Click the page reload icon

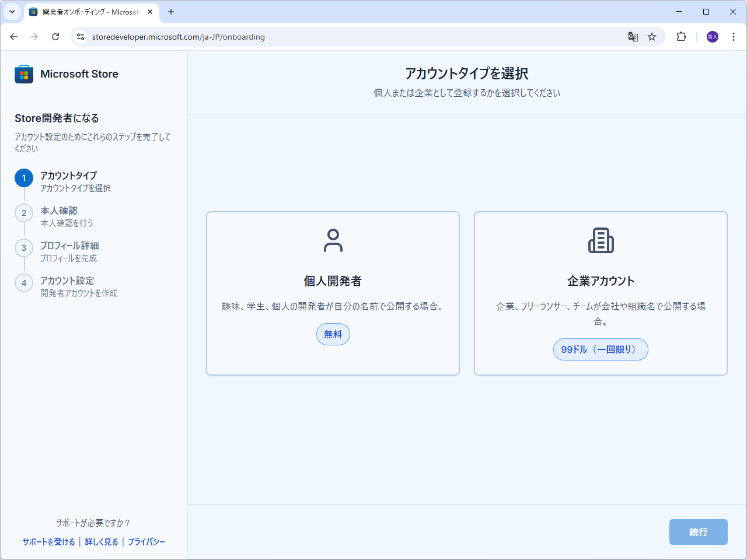click(x=55, y=37)
